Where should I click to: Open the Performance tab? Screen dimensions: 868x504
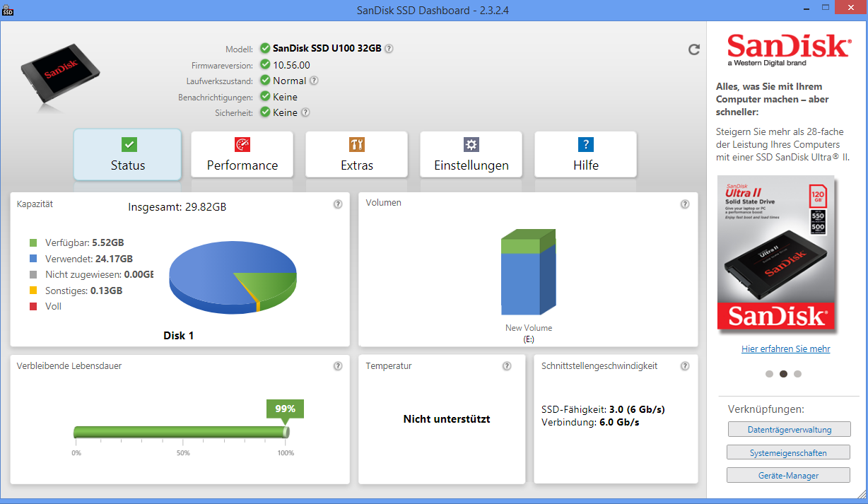[242, 155]
